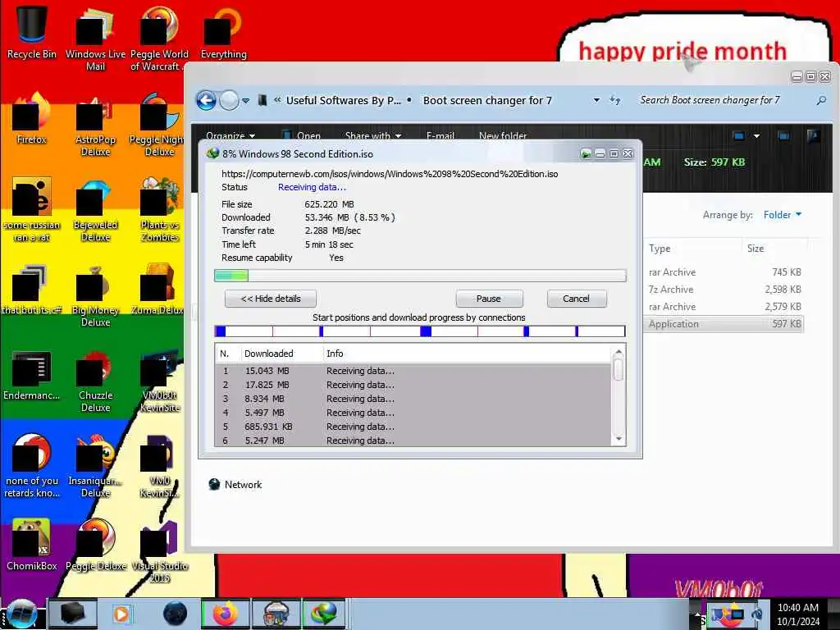Launch Windows Live Mail from desktop

tap(95, 39)
